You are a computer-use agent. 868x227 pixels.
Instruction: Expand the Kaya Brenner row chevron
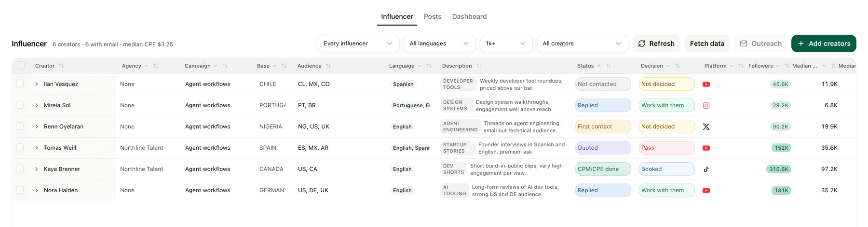37,169
